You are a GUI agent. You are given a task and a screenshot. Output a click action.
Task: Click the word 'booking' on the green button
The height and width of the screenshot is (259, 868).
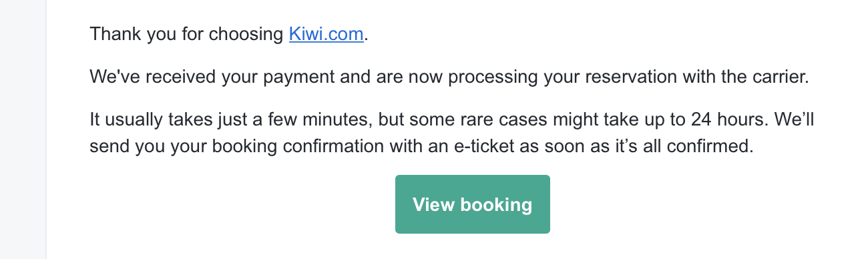[x=494, y=204]
